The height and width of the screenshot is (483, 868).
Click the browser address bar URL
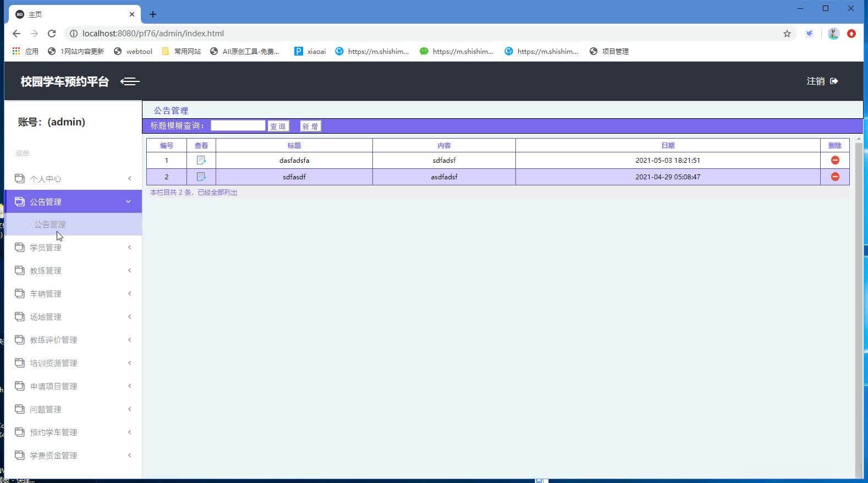point(153,34)
